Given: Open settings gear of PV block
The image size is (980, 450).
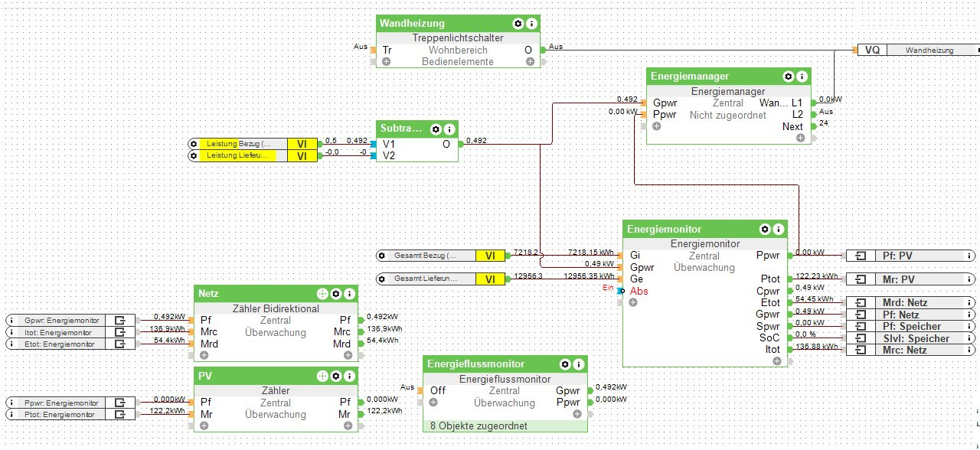Looking at the screenshot, I should [335, 376].
